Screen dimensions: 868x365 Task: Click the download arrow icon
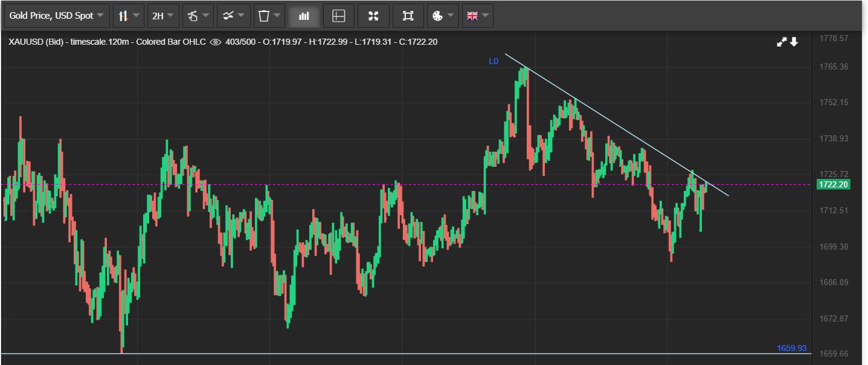794,42
